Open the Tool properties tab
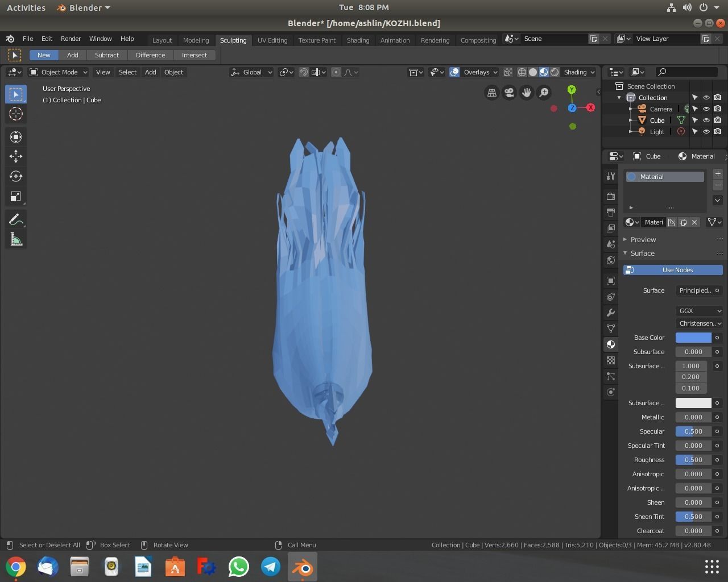The width and height of the screenshot is (728, 582). click(x=611, y=176)
